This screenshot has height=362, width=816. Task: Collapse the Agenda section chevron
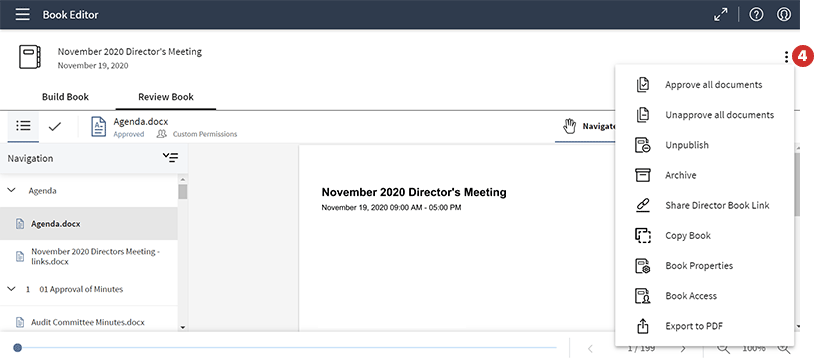tap(11, 191)
